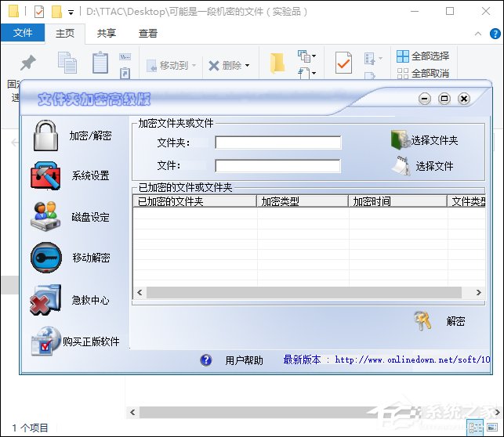Screen dimensions: 504x437
Task: Switch to the 主页 ribbon tab
Action: click(x=65, y=34)
